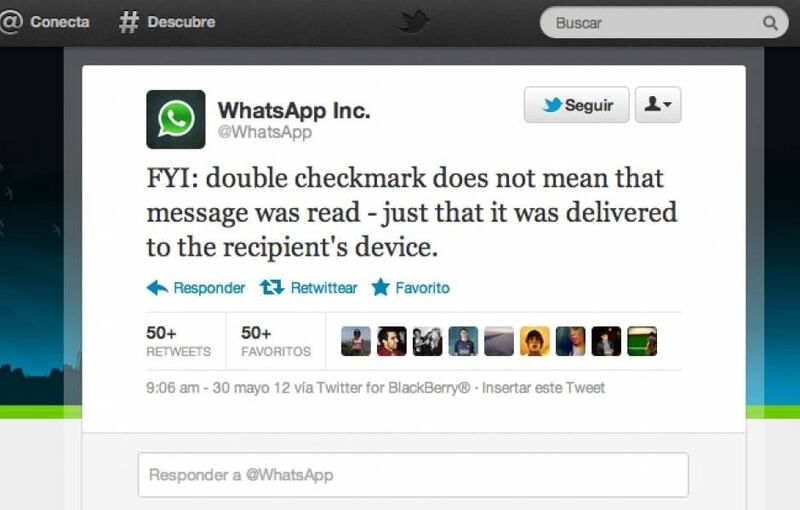Click the search magnifier icon
This screenshot has height=510, width=800.
pos(770,23)
